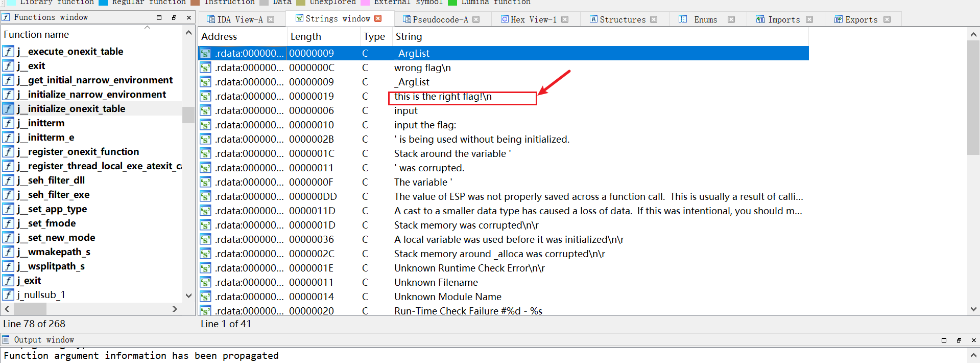Click string icon of 'Stack around the variable' row
The image size is (980, 363).
205,153
